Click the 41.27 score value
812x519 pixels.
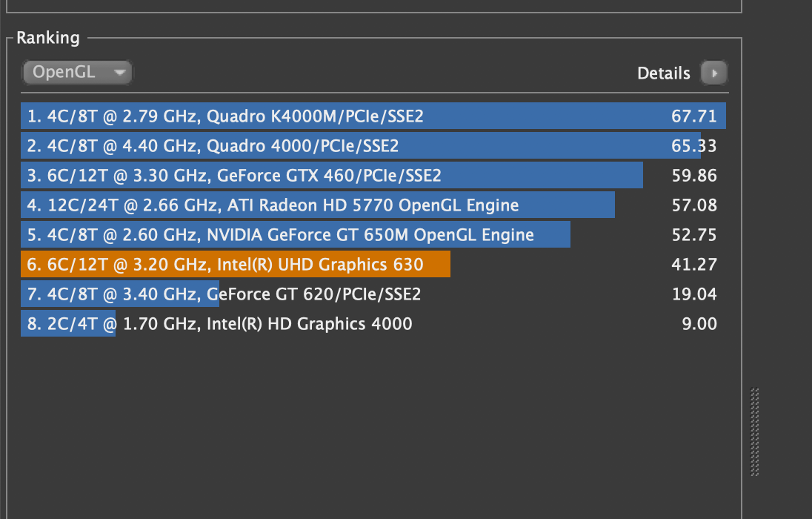(x=694, y=265)
